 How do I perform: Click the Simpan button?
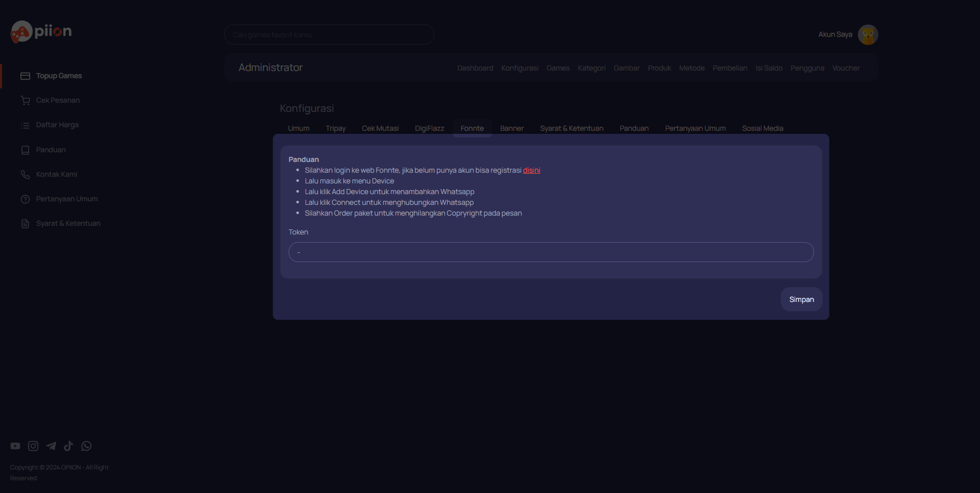[x=801, y=299]
